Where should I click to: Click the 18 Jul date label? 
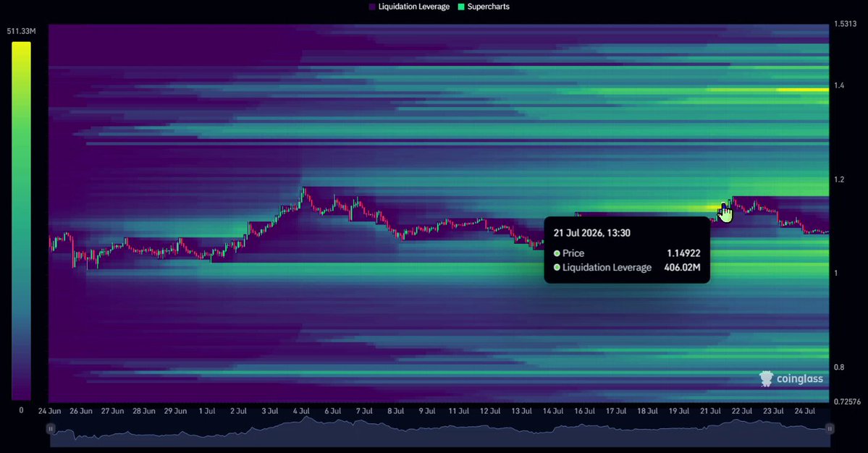point(647,411)
